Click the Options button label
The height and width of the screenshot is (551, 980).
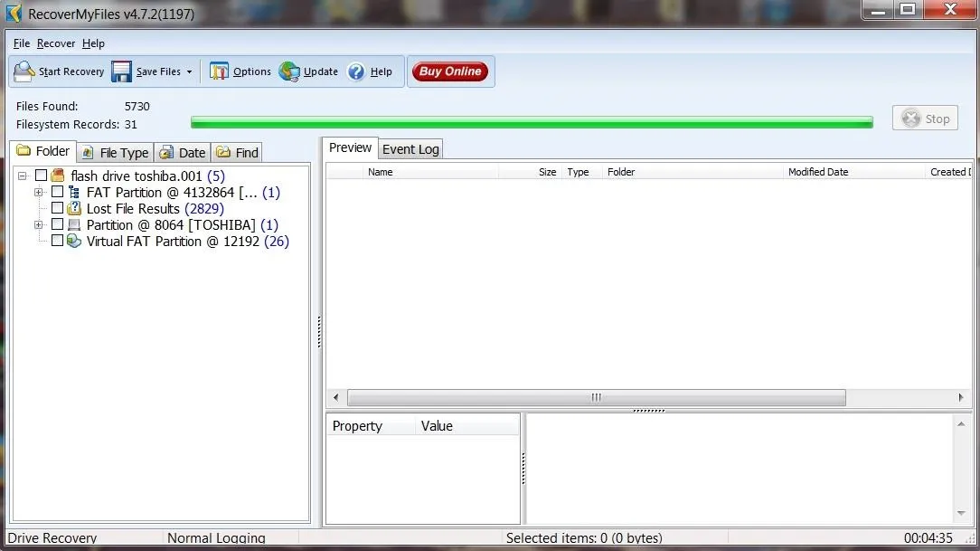(x=252, y=71)
